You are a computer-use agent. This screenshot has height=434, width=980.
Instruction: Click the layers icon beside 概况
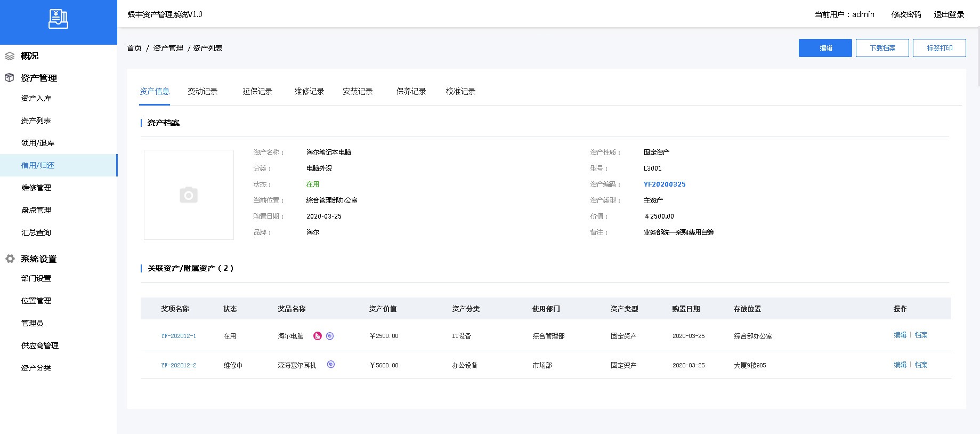pos(10,56)
